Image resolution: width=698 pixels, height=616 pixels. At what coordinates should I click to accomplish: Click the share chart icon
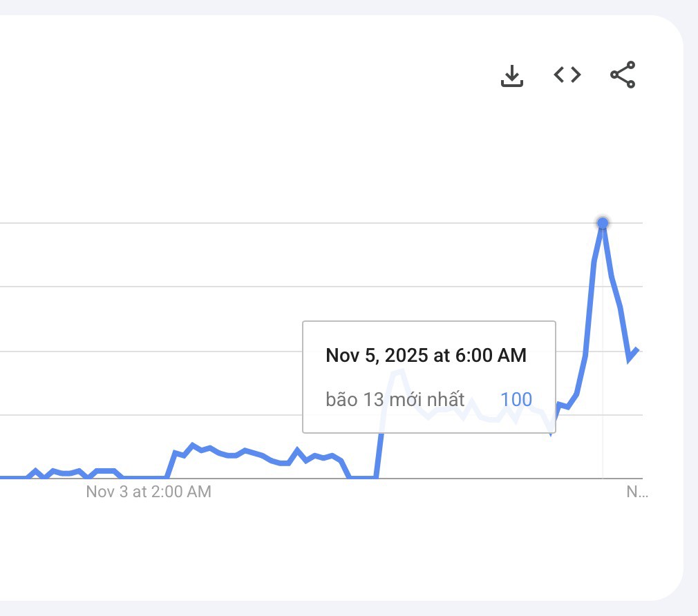click(623, 75)
